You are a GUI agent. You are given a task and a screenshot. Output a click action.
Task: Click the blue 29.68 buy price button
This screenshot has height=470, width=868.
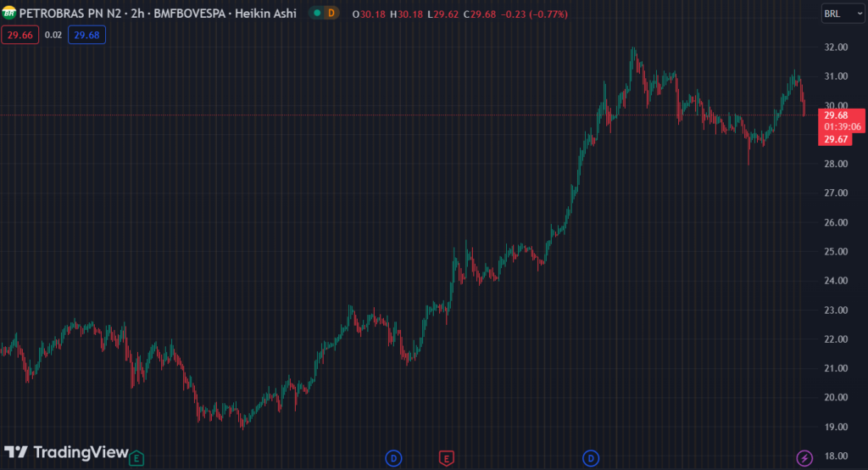point(87,35)
